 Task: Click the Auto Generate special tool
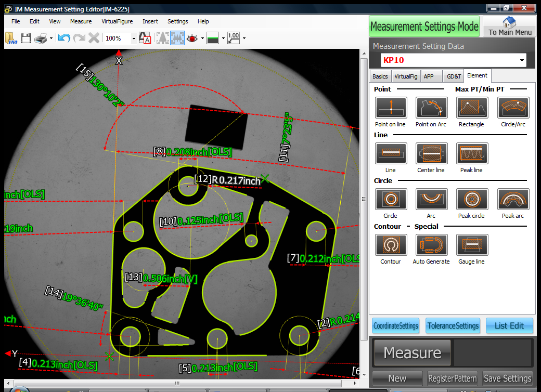431,245
